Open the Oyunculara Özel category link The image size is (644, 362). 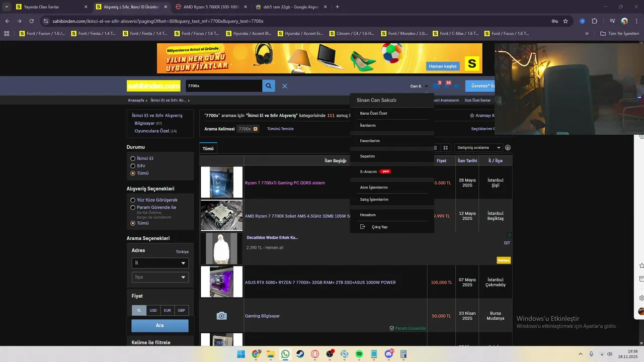click(152, 131)
